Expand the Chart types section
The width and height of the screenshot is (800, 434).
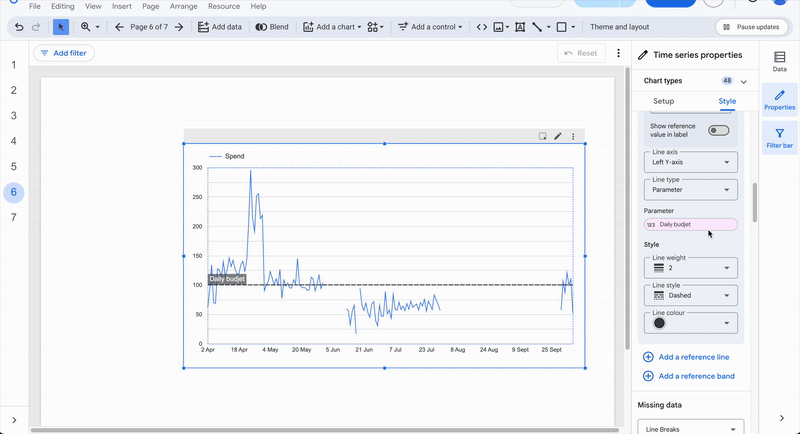(x=743, y=81)
